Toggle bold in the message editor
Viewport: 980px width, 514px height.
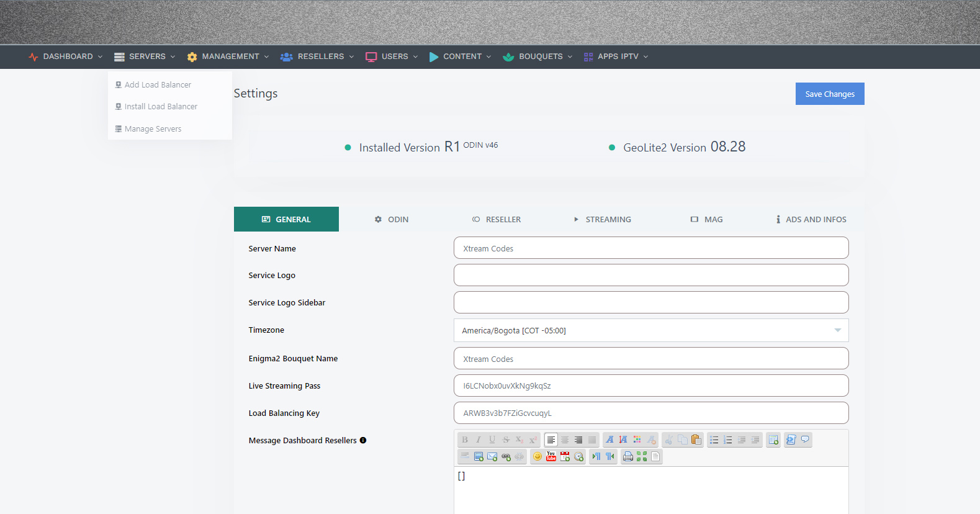[x=465, y=440]
